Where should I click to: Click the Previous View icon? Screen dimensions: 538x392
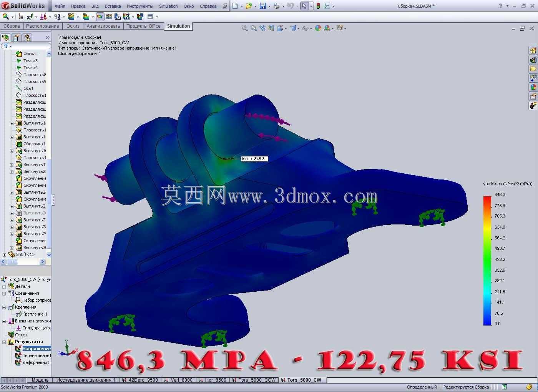click(262, 28)
